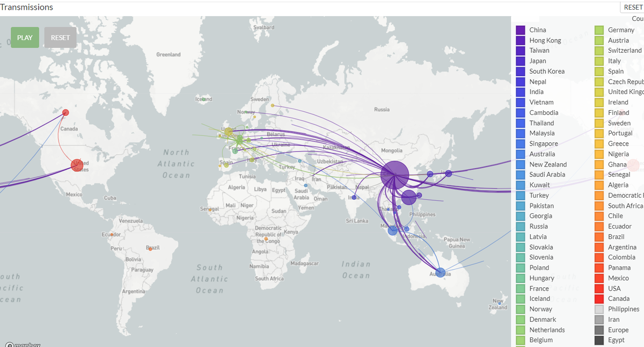Select Saudi Arabia in the legend

(x=547, y=175)
